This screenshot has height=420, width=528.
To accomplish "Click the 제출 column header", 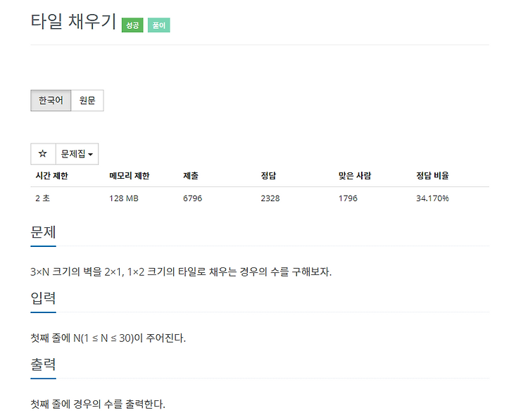I will [x=191, y=176].
